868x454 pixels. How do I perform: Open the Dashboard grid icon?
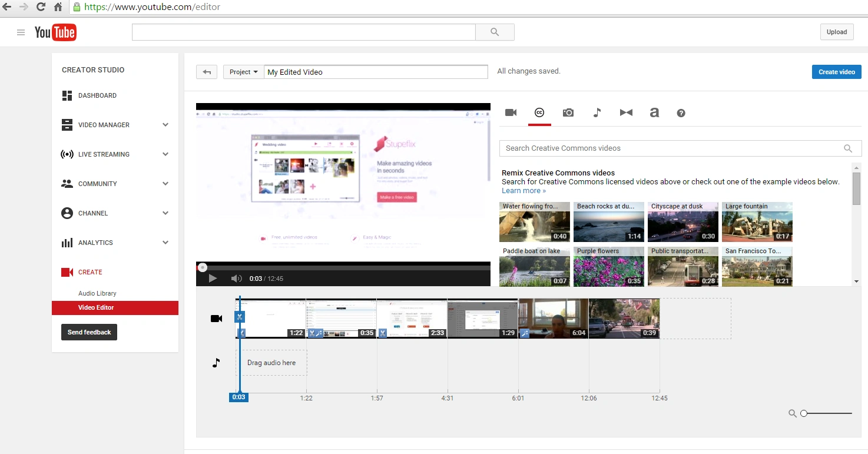click(67, 95)
